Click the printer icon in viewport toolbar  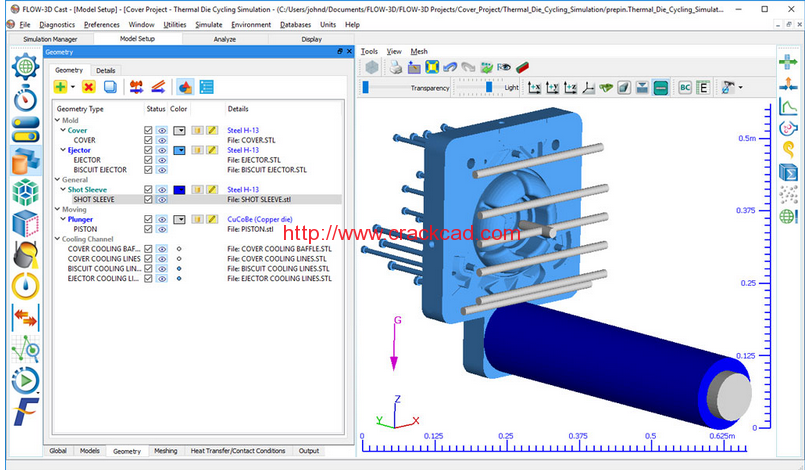(395, 68)
